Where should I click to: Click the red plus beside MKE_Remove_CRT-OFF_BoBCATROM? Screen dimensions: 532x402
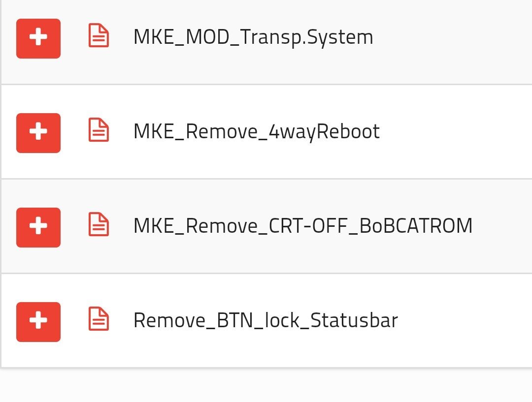(38, 227)
